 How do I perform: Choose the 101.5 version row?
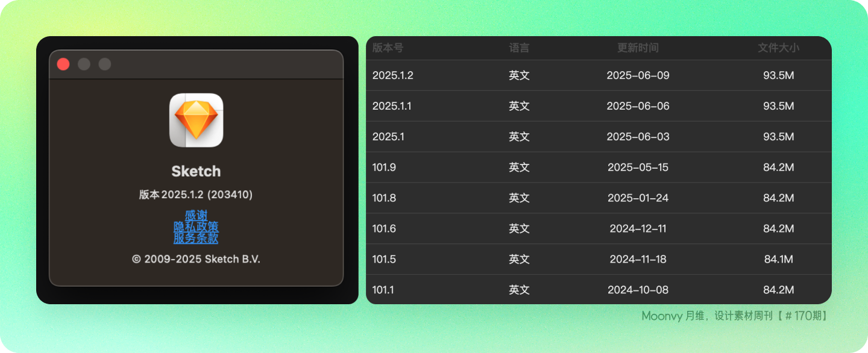[x=599, y=260]
